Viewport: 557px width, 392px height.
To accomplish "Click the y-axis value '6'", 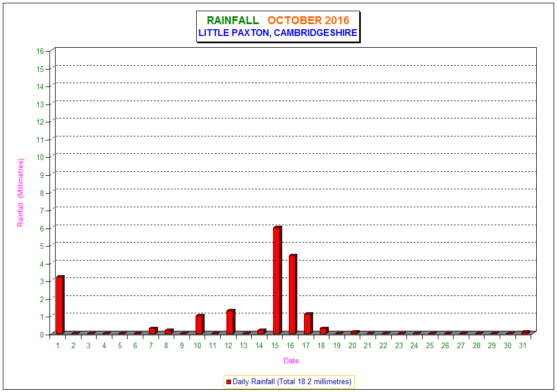I will tap(42, 229).
